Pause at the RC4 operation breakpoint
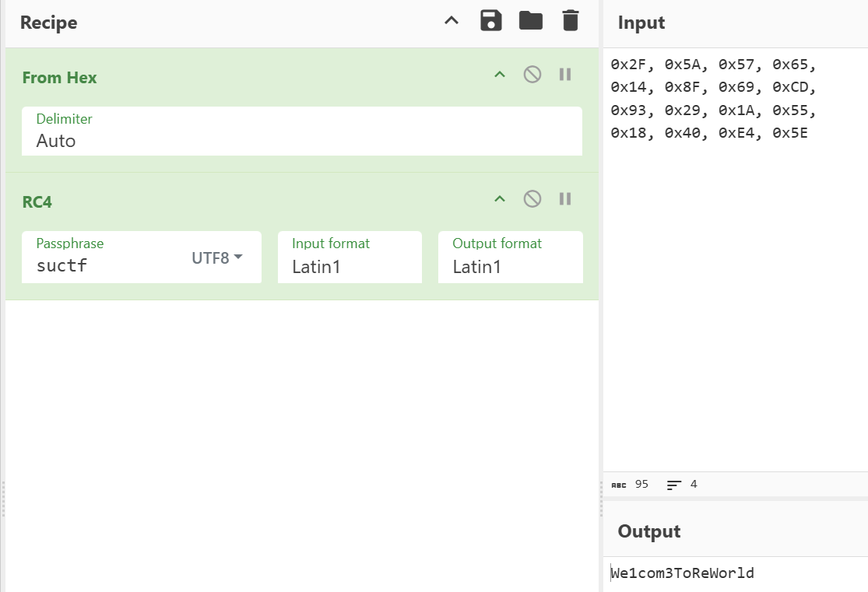Viewport: 868px width, 592px height. (x=565, y=199)
